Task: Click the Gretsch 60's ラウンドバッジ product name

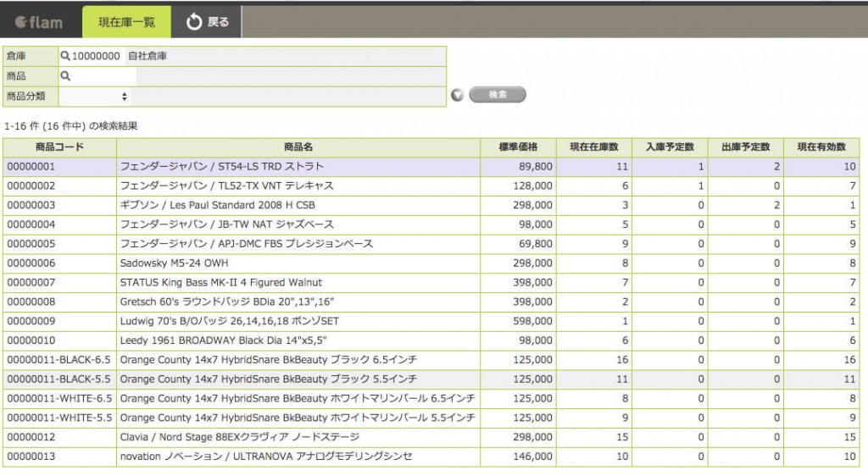Action: pyautogui.click(x=227, y=302)
